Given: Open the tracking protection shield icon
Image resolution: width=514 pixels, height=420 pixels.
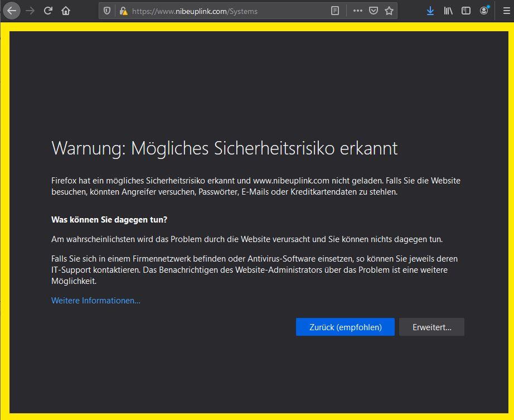Looking at the screenshot, I should (107, 11).
